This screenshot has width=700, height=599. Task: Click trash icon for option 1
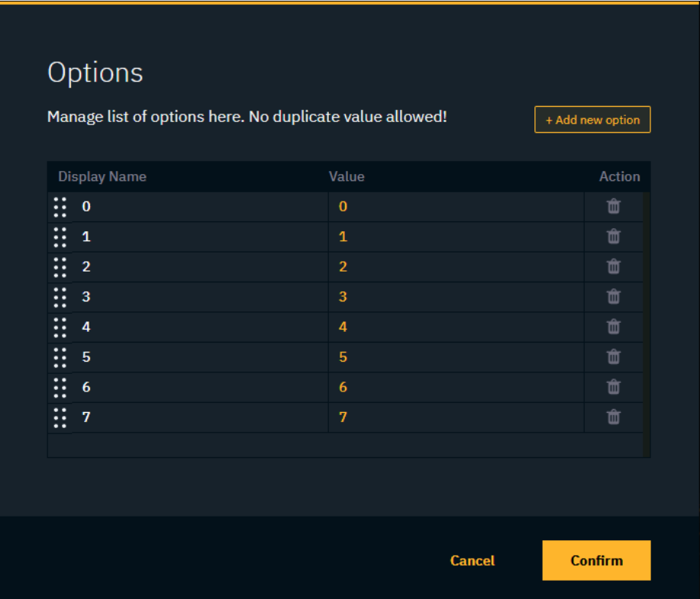613,237
